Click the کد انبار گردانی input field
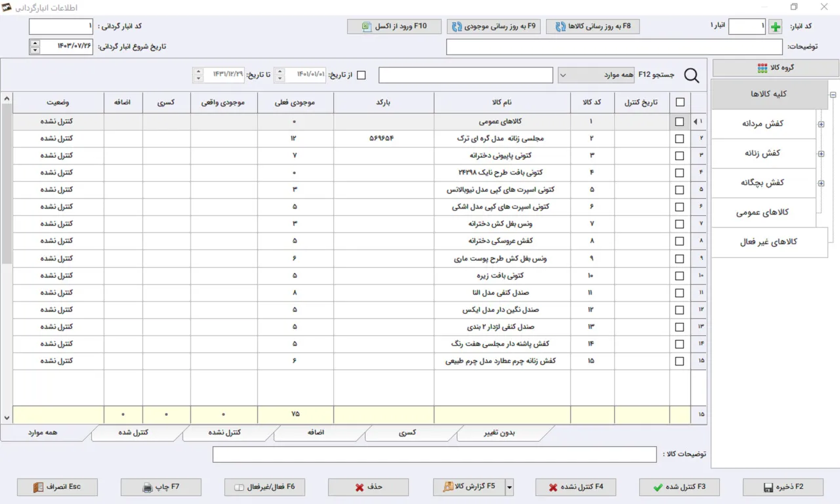 coord(62,27)
